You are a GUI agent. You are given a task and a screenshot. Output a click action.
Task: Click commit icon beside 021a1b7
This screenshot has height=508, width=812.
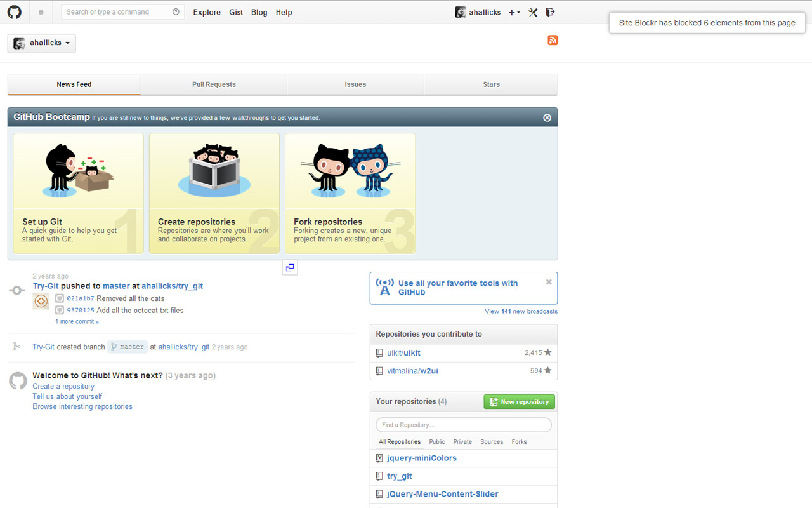[x=60, y=298]
